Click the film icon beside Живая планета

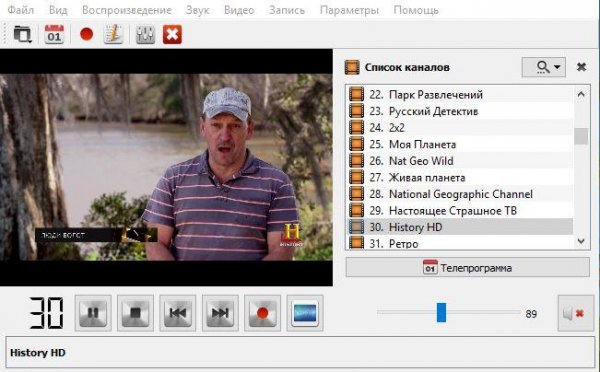point(356,177)
